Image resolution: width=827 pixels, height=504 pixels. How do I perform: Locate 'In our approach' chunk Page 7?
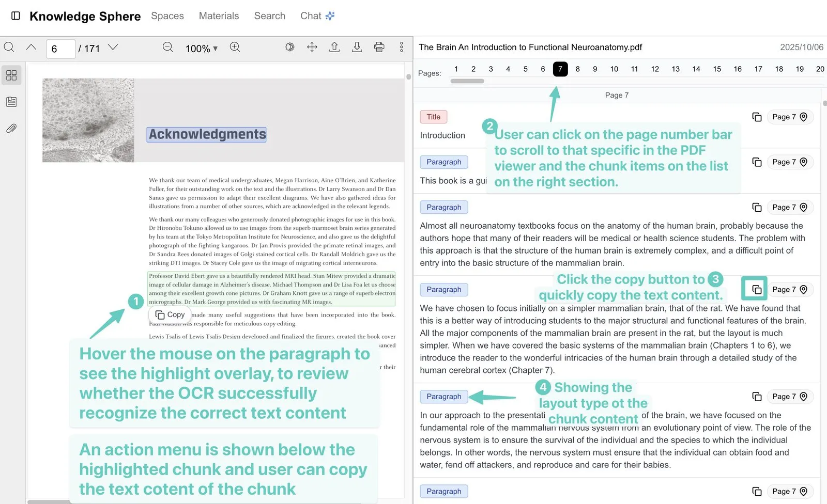(x=790, y=397)
